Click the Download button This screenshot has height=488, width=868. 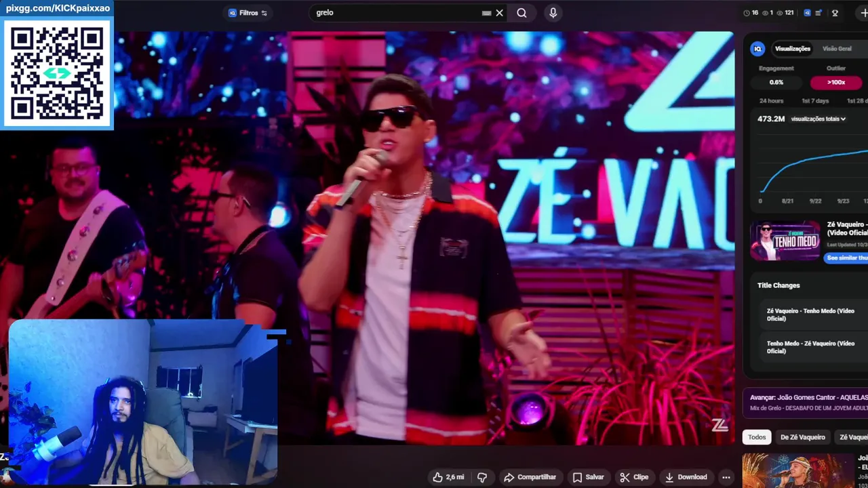[x=686, y=477]
